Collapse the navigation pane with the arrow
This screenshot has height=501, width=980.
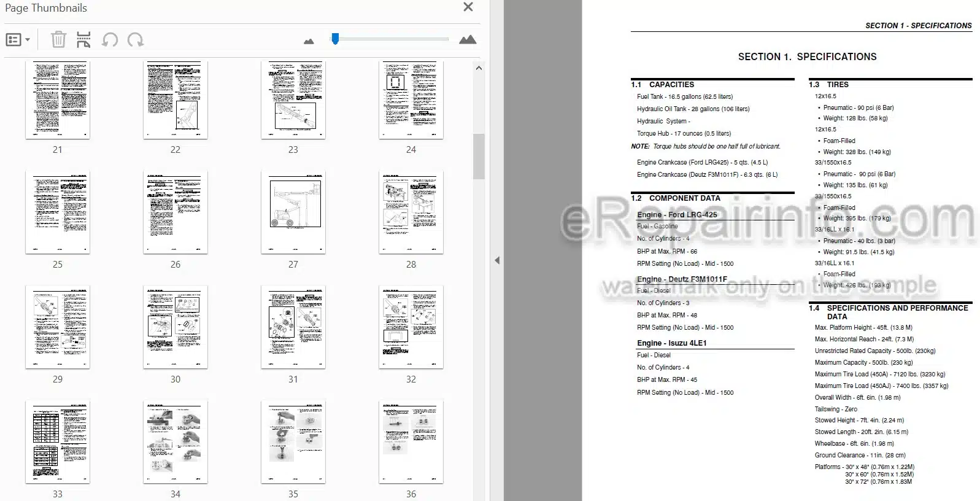tap(497, 260)
